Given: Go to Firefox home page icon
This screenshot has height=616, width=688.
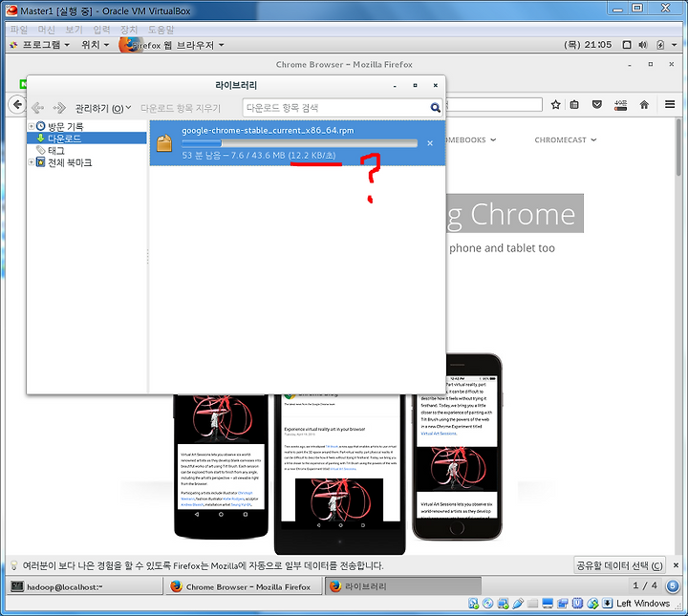Looking at the screenshot, I should pyautogui.click(x=644, y=104).
